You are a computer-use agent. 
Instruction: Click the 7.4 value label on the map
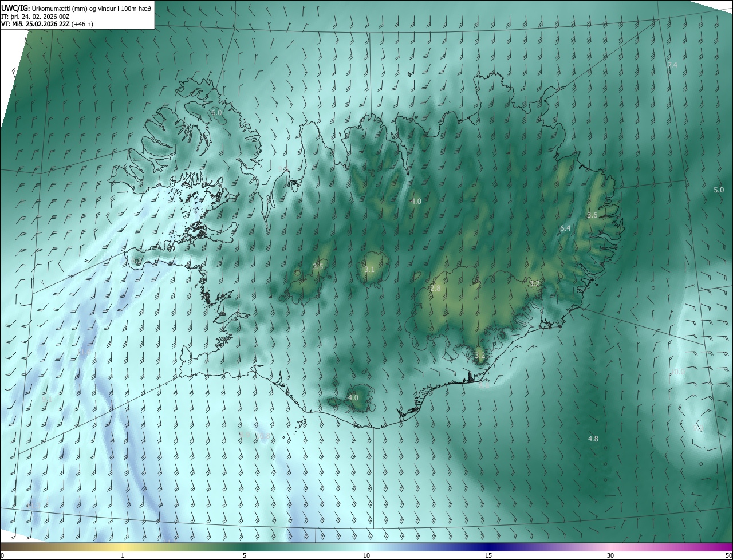click(x=672, y=65)
